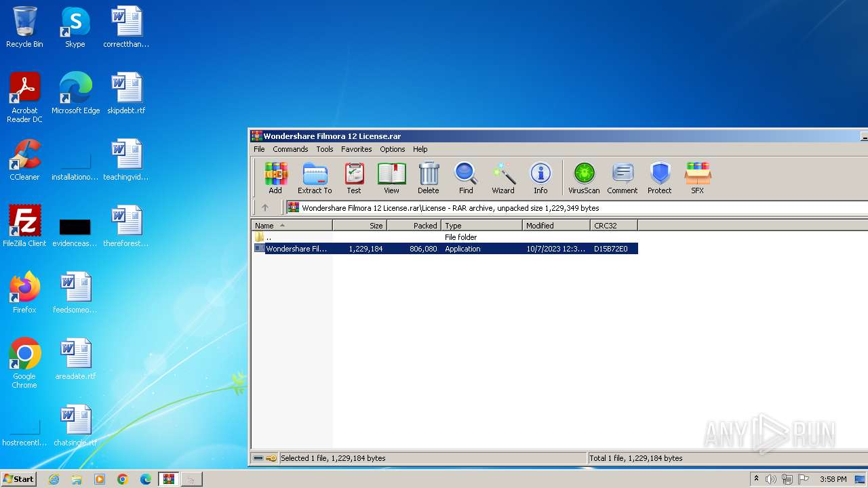
Task: Open the File menu
Action: pos(259,149)
